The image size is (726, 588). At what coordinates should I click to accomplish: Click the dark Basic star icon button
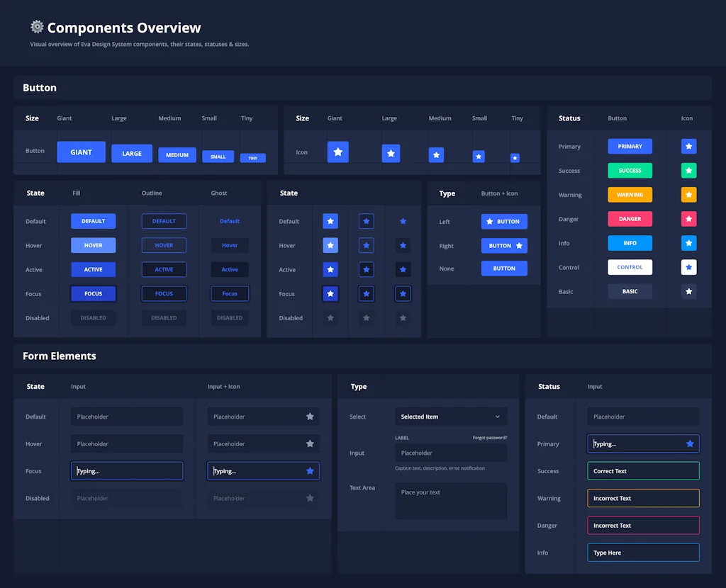(x=688, y=291)
